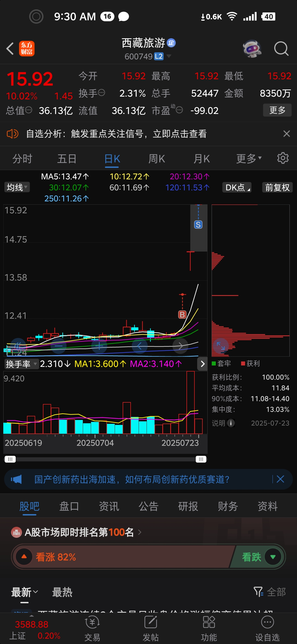Open 功能 from the bottom bar

pos(209,629)
